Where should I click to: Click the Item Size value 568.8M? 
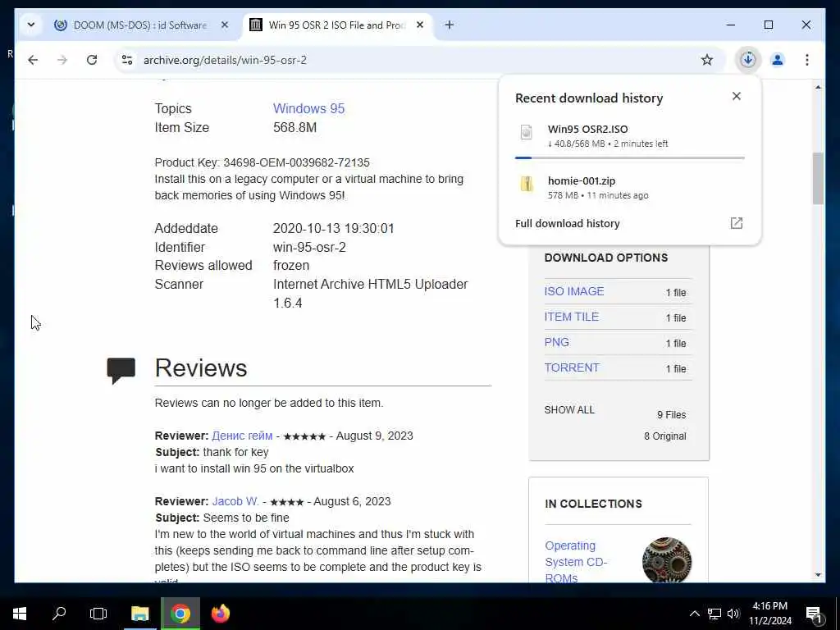click(294, 127)
